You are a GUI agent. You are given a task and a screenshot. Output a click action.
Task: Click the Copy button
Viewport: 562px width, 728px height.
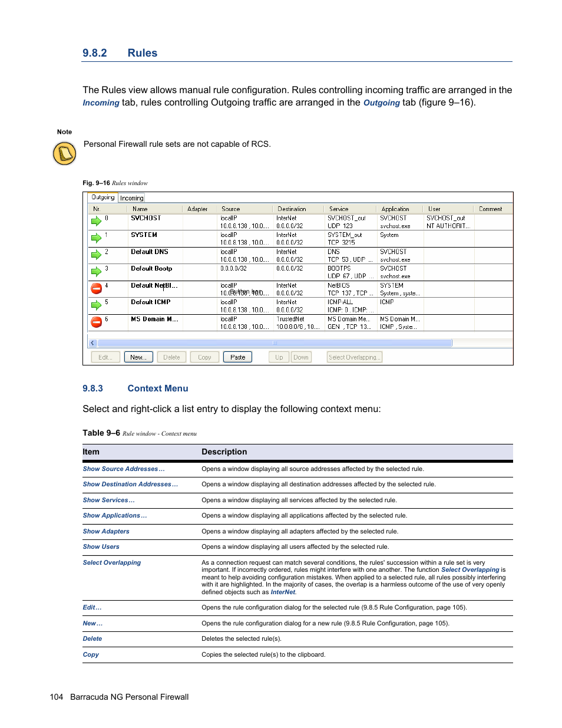point(204,357)
